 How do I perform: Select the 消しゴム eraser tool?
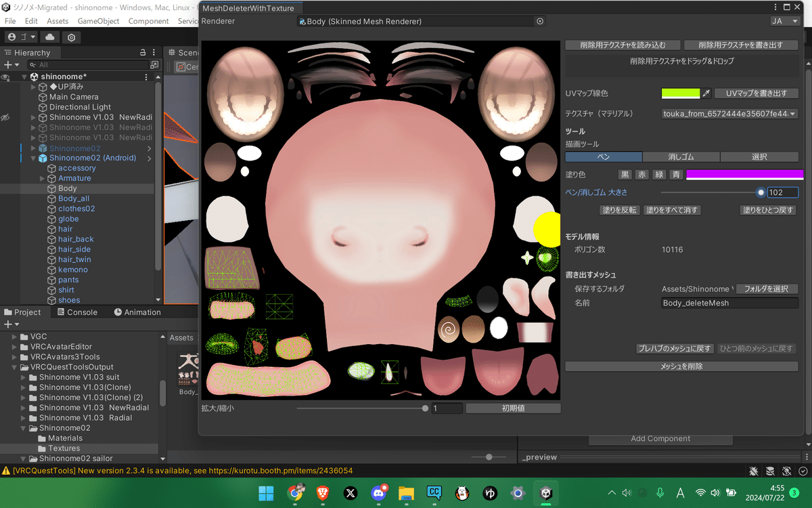coord(681,157)
